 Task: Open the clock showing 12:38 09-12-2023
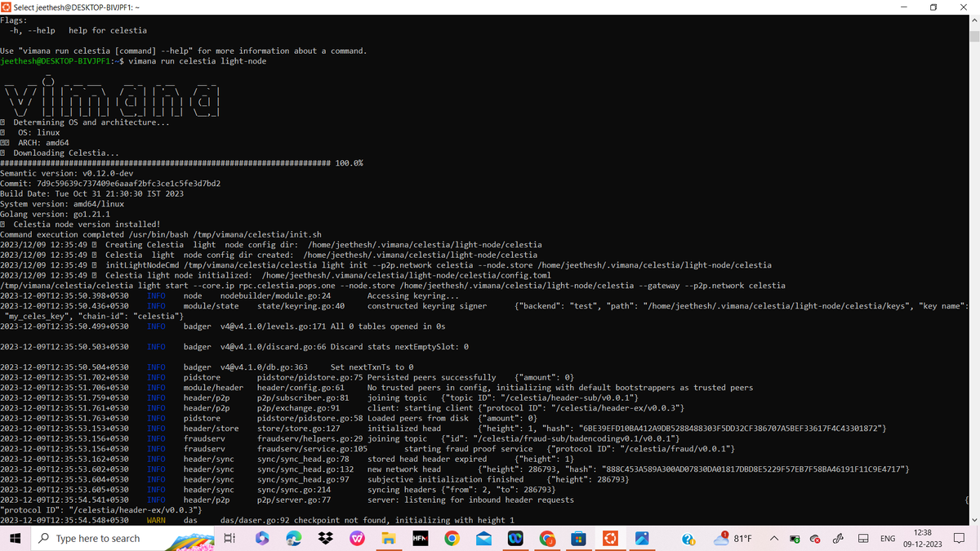tap(922, 539)
